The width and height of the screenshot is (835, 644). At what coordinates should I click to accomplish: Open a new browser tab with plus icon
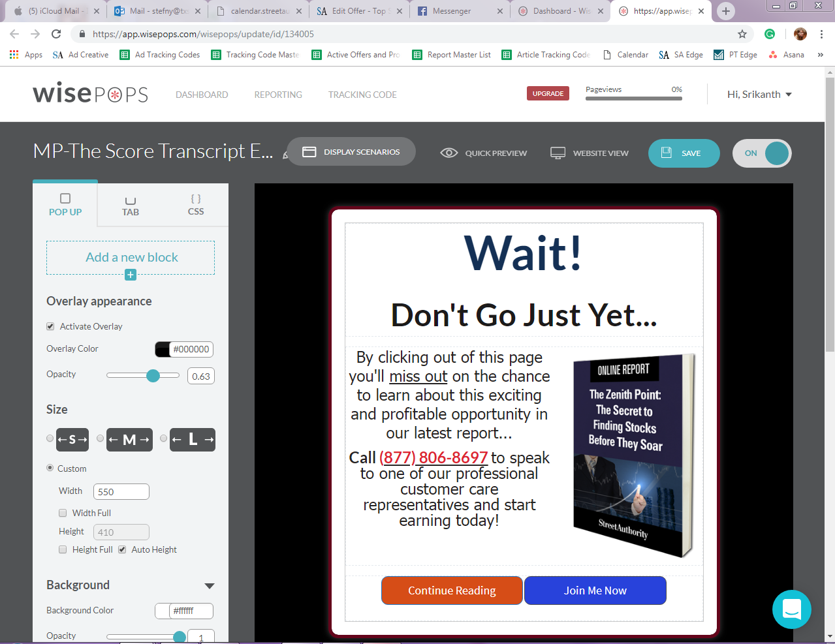point(725,11)
